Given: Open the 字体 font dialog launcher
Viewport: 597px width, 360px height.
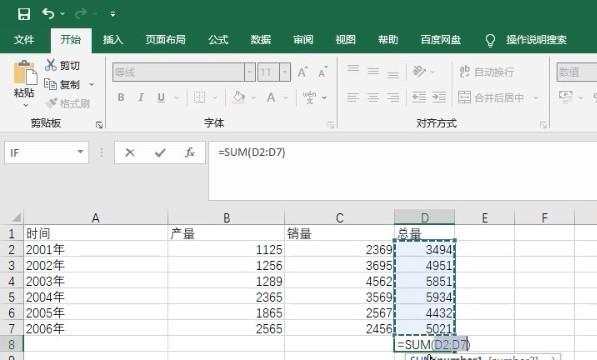Looking at the screenshot, I should 330,124.
